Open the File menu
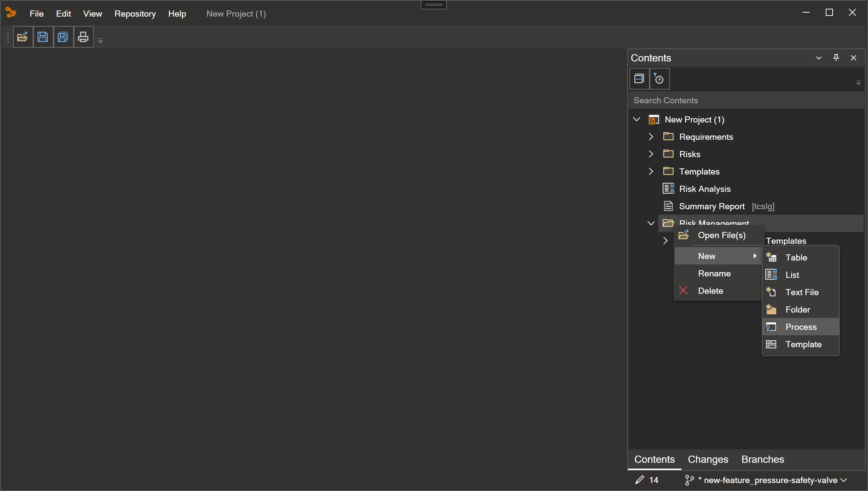The height and width of the screenshot is (491, 868). click(37, 14)
